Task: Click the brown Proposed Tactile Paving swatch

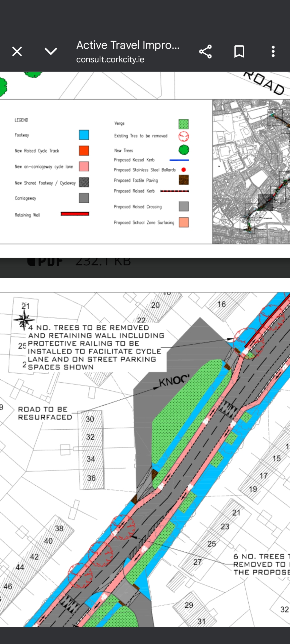Action: pos(184,180)
